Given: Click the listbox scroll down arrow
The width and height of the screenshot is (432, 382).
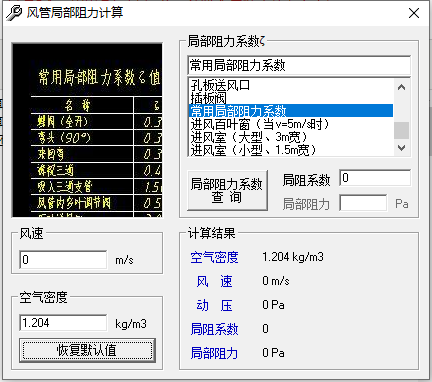Looking at the screenshot, I should coord(401,147).
